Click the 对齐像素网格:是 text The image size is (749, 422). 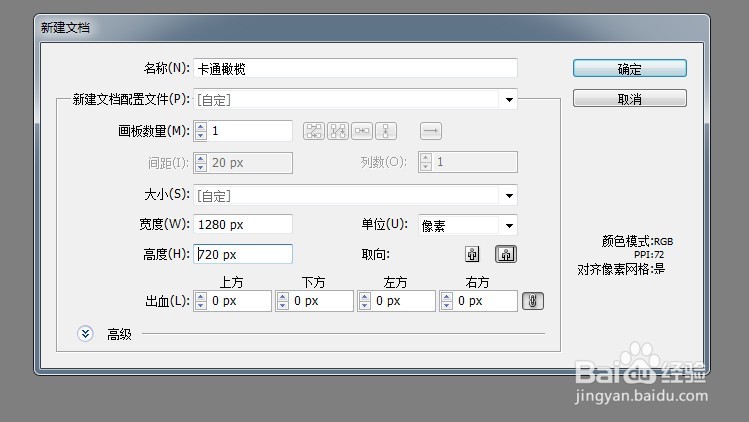621,269
